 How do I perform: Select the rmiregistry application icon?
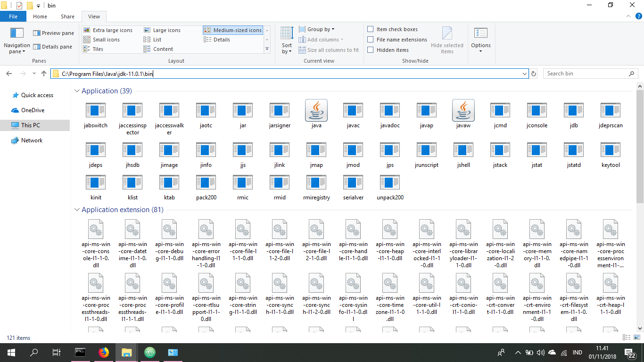point(316,182)
